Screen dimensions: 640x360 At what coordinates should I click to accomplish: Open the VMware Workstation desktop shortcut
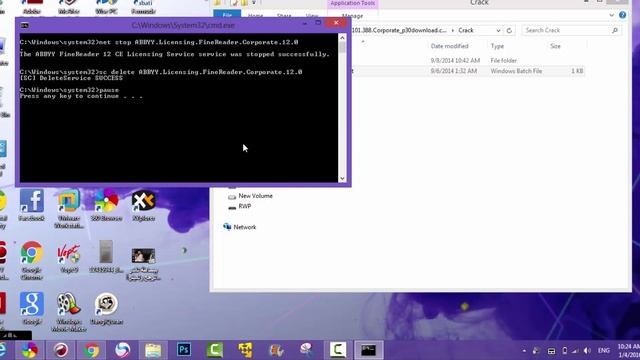69,208
